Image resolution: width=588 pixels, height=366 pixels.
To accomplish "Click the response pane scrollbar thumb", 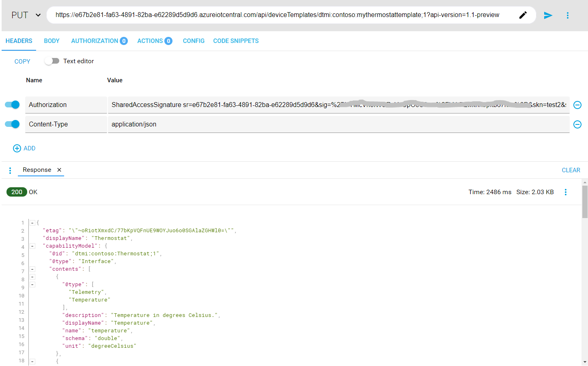I will 585,201.
